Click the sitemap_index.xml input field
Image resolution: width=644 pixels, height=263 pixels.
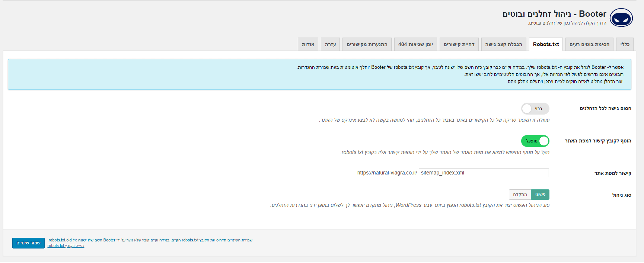click(484, 173)
